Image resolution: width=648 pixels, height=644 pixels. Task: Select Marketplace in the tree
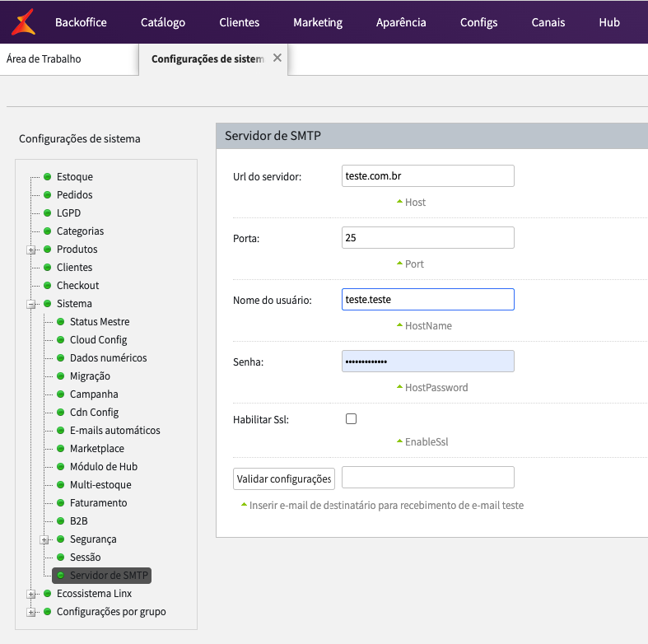[96, 449]
